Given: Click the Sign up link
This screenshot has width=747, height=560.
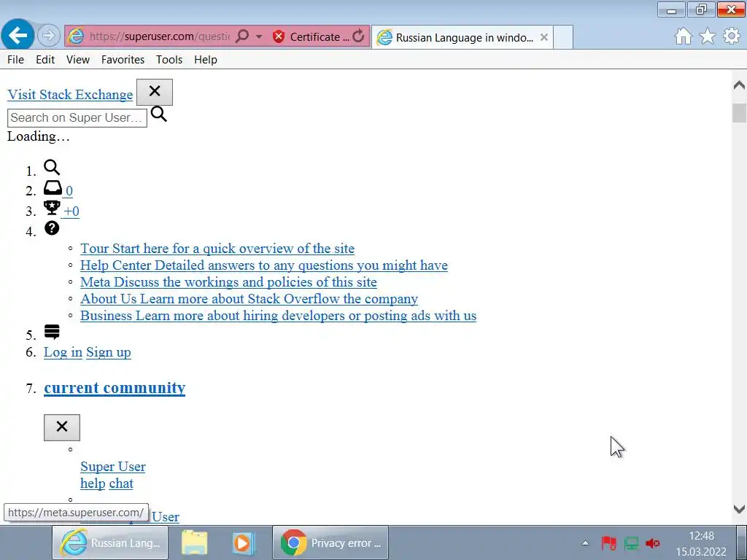Looking at the screenshot, I should coord(109,352).
